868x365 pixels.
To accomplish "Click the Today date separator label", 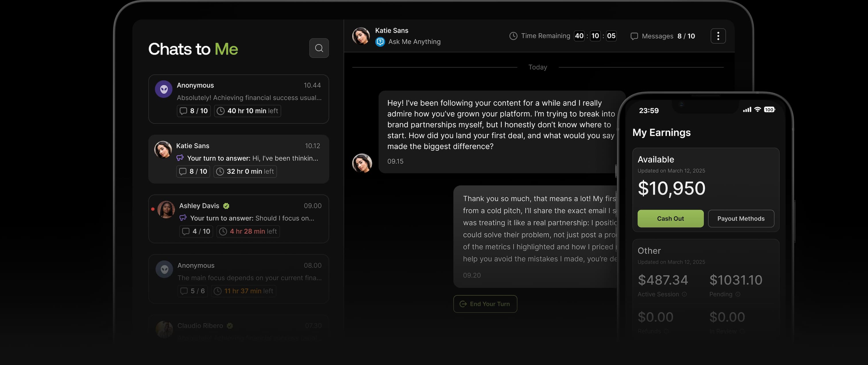I will pos(538,67).
